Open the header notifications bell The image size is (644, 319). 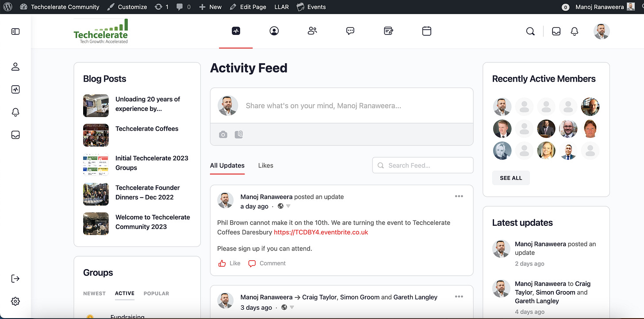pos(575,31)
